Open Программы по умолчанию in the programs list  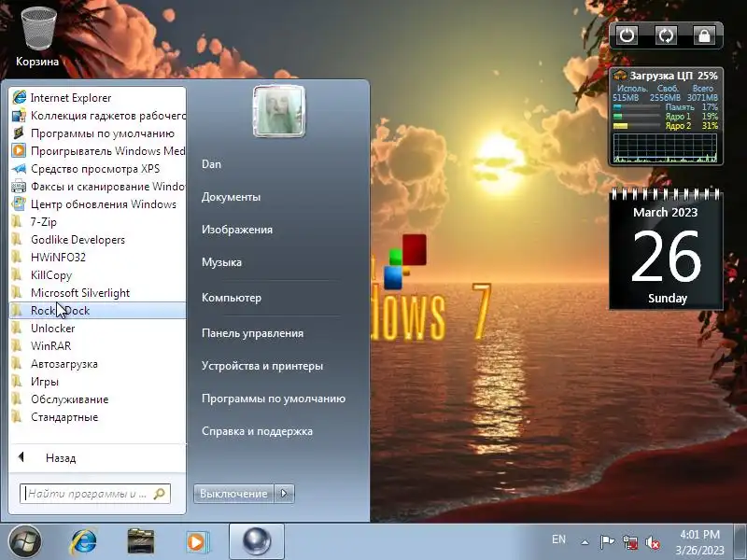97,133
